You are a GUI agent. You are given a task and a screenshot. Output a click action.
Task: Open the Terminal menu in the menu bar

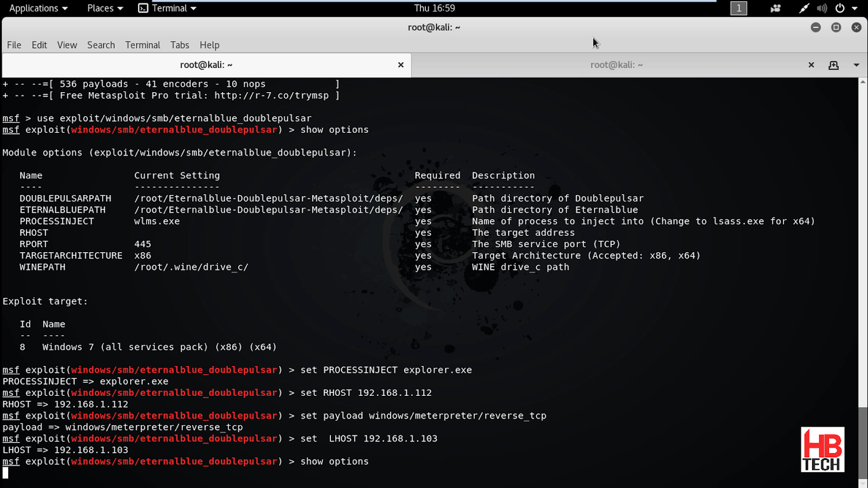[143, 45]
